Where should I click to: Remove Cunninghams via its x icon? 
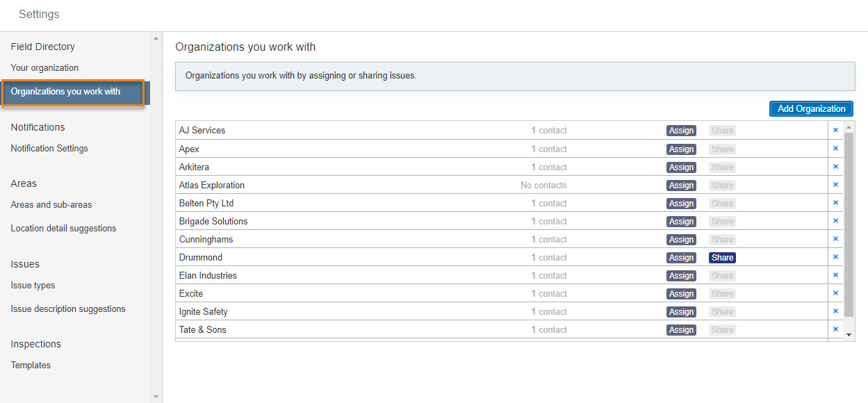tap(835, 239)
